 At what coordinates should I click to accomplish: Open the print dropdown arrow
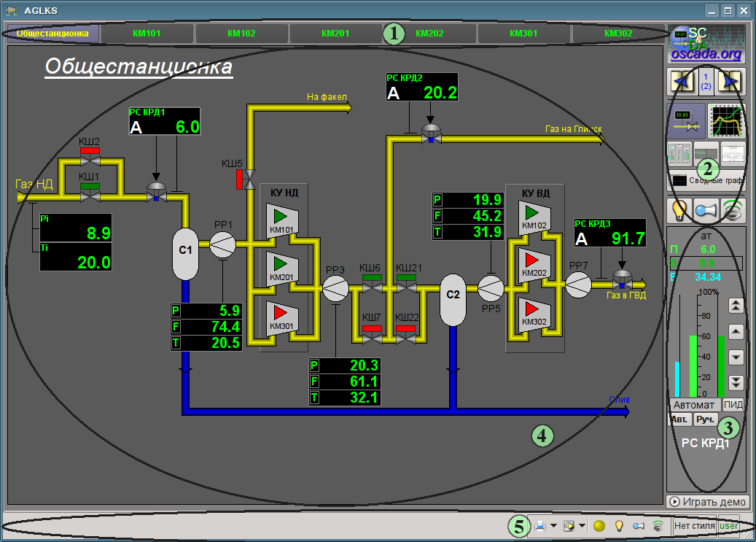click(553, 525)
